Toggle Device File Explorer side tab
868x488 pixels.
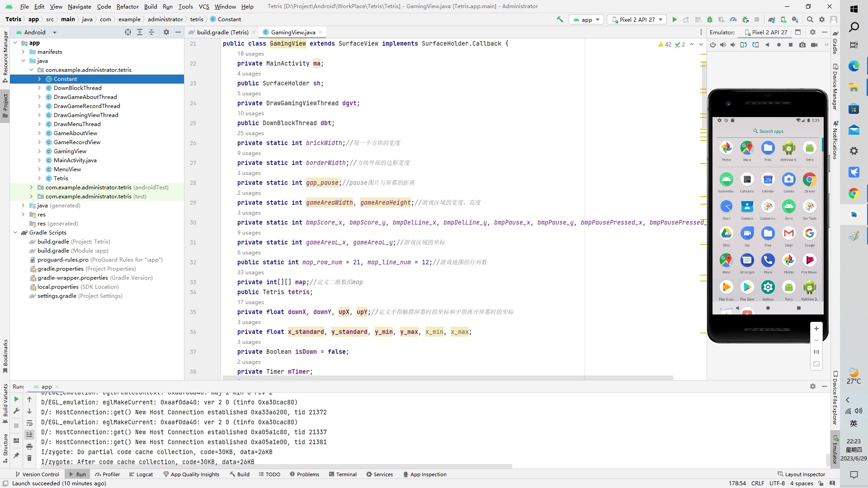click(835, 398)
